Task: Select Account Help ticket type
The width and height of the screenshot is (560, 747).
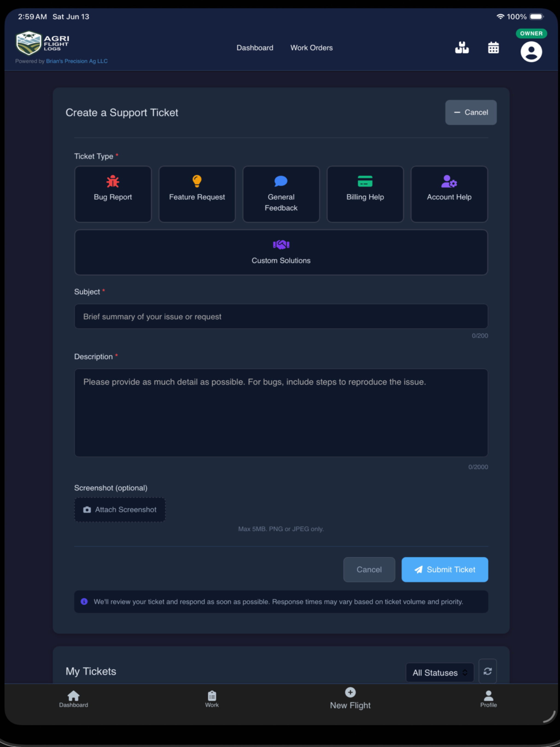Action: pyautogui.click(x=449, y=194)
